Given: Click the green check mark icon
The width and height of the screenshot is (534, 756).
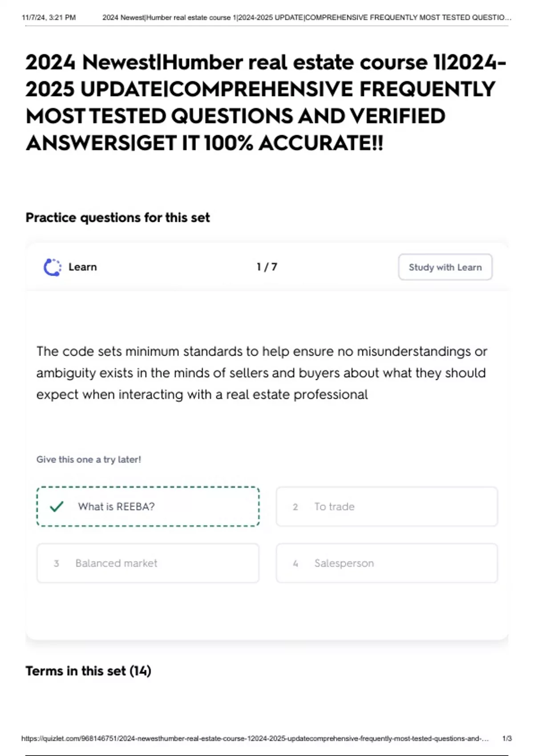Looking at the screenshot, I should click(57, 507).
